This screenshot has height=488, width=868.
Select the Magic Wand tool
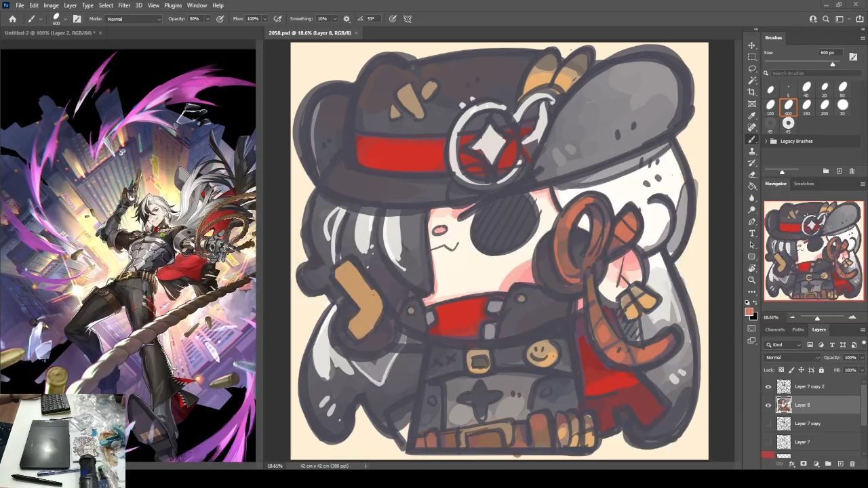[752, 81]
